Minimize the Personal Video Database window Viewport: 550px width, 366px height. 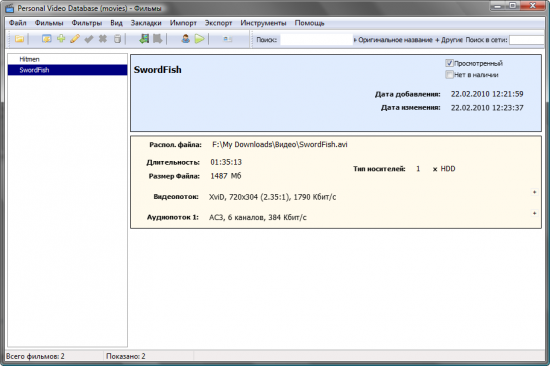coord(498,6)
